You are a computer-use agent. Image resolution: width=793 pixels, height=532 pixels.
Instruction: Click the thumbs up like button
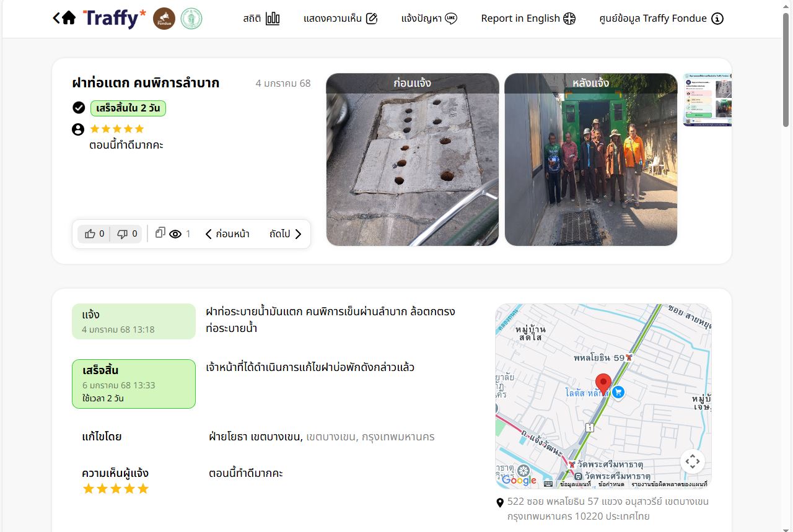pyautogui.click(x=94, y=233)
